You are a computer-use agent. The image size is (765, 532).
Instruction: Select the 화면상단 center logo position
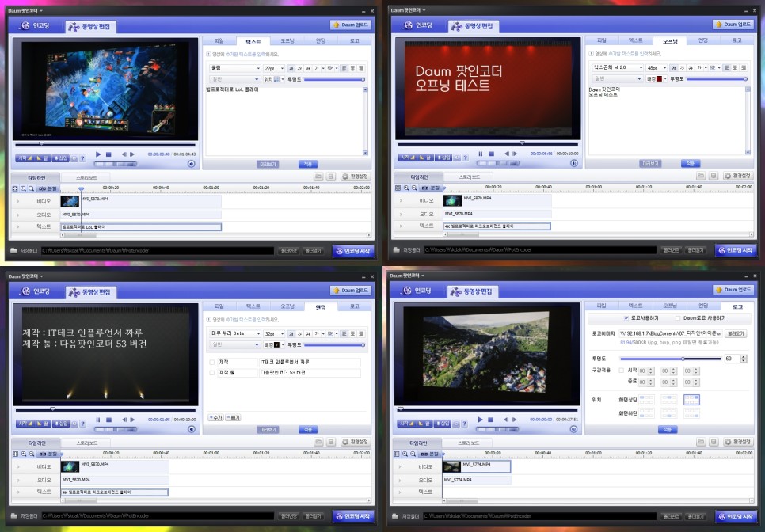tap(669, 400)
